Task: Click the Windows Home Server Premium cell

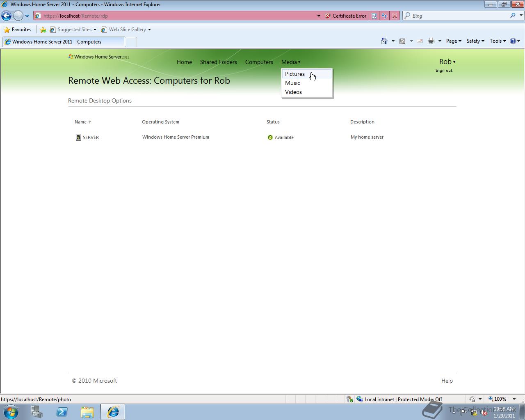Action: pos(176,137)
